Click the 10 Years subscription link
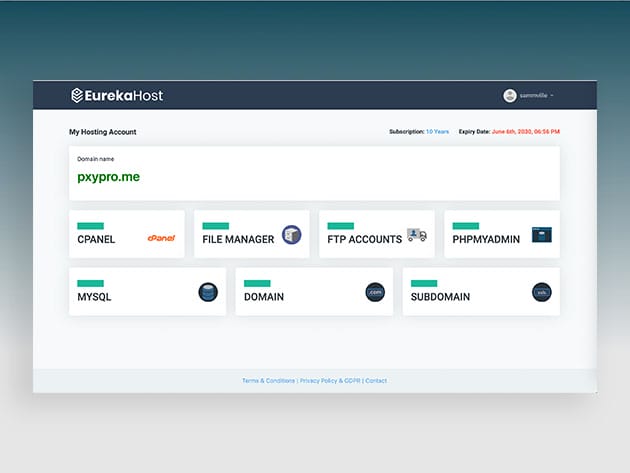Viewport: 630px width, 473px height. click(x=437, y=132)
